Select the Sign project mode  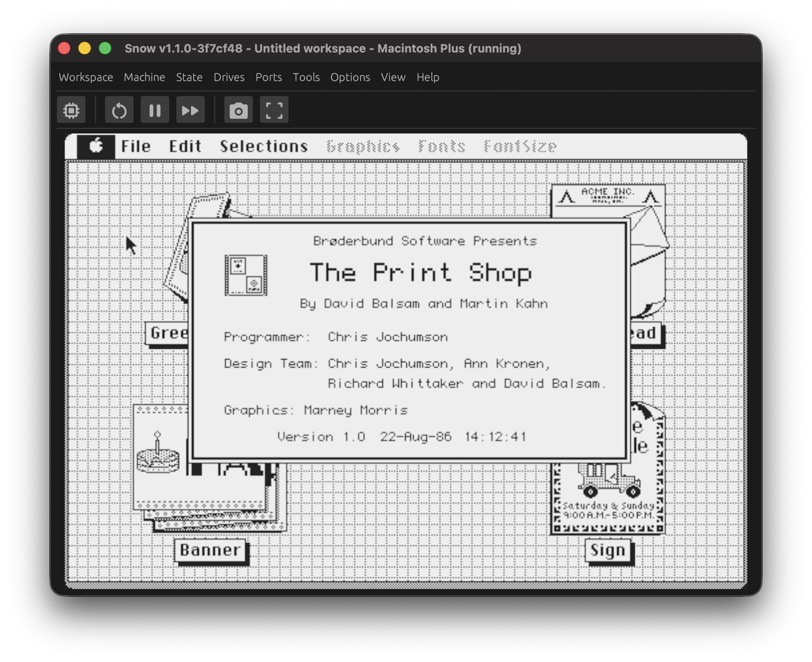click(609, 549)
